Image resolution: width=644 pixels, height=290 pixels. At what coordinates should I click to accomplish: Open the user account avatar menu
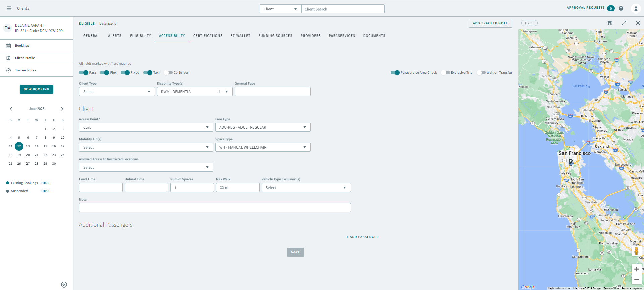(636, 8)
